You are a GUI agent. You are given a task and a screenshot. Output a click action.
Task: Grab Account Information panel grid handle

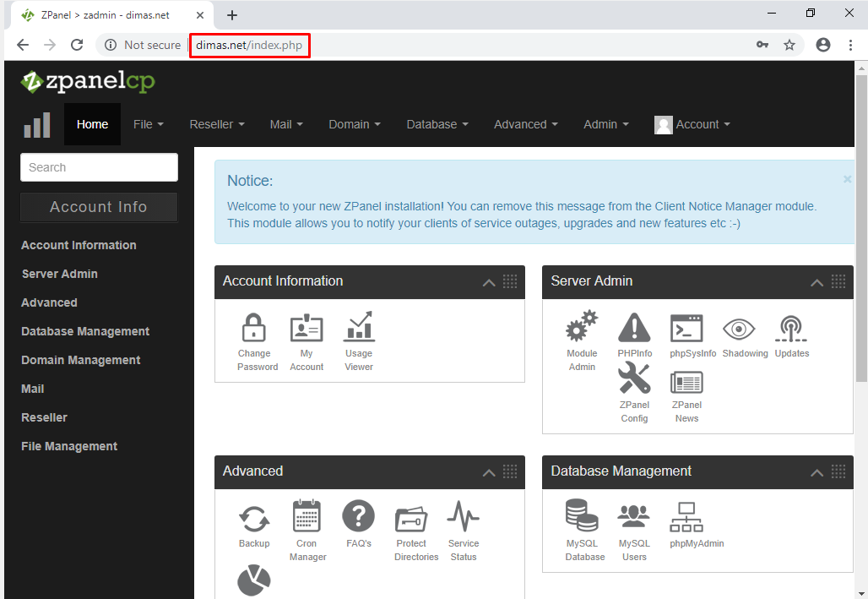click(x=510, y=281)
